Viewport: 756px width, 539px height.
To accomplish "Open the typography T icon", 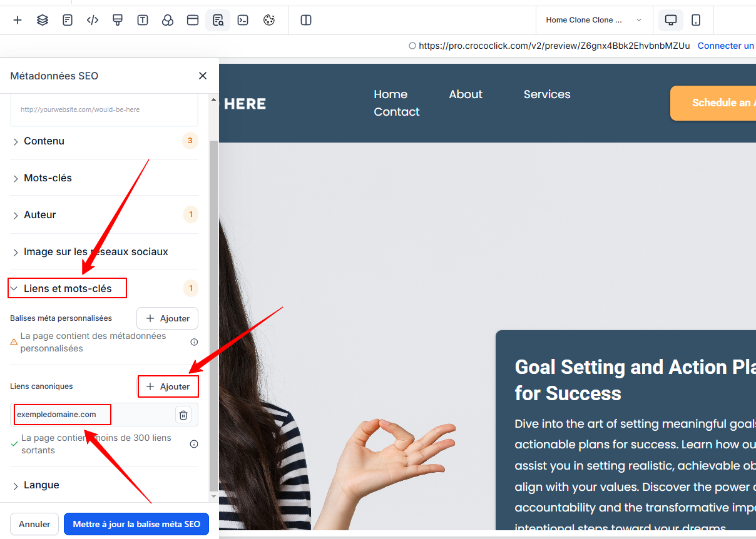I will [x=143, y=20].
